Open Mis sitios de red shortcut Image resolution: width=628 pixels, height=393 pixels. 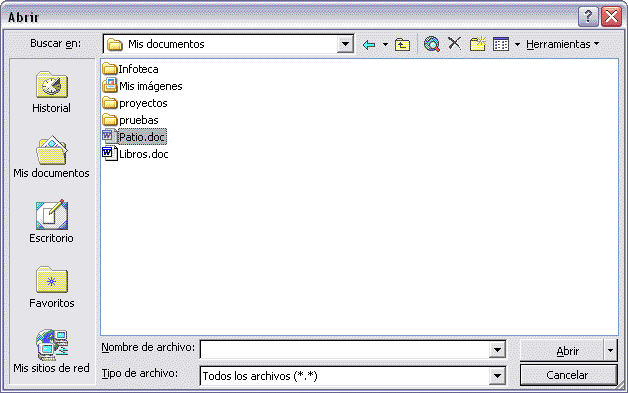(x=51, y=351)
